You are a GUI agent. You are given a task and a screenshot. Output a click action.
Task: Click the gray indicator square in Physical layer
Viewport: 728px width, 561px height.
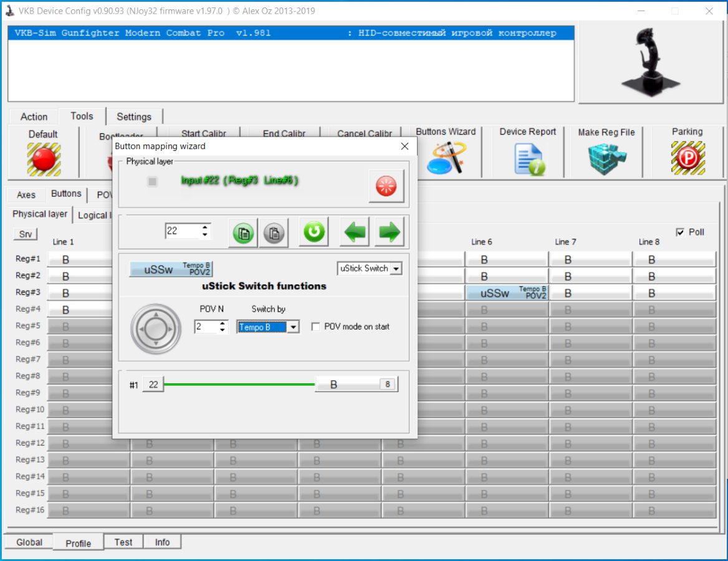tap(152, 181)
